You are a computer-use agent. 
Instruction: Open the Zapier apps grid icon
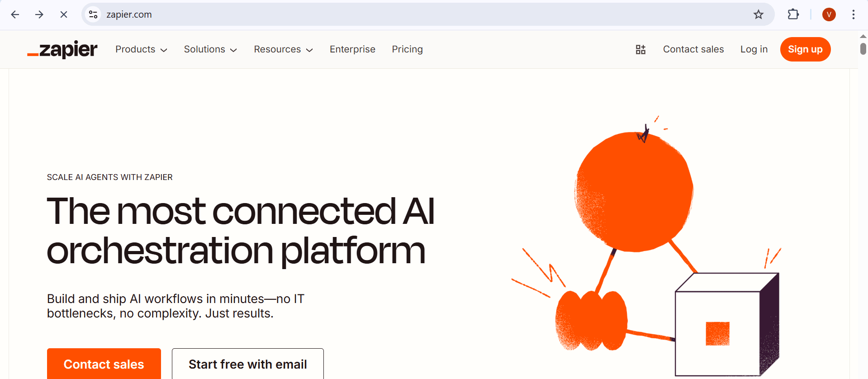tap(640, 49)
